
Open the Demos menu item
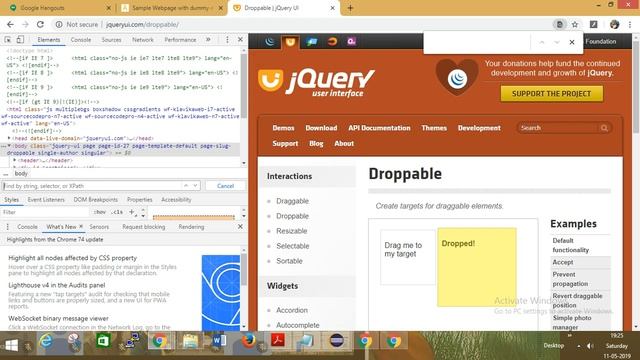pyautogui.click(x=283, y=128)
